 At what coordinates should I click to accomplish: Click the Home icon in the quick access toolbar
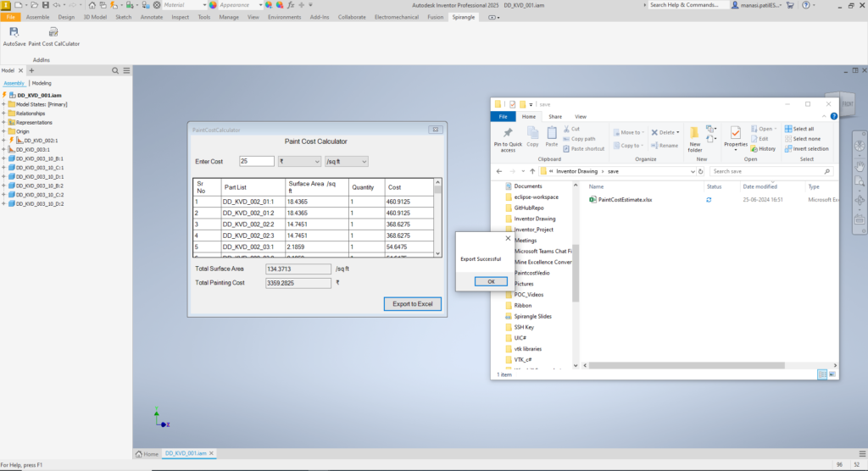click(92, 5)
